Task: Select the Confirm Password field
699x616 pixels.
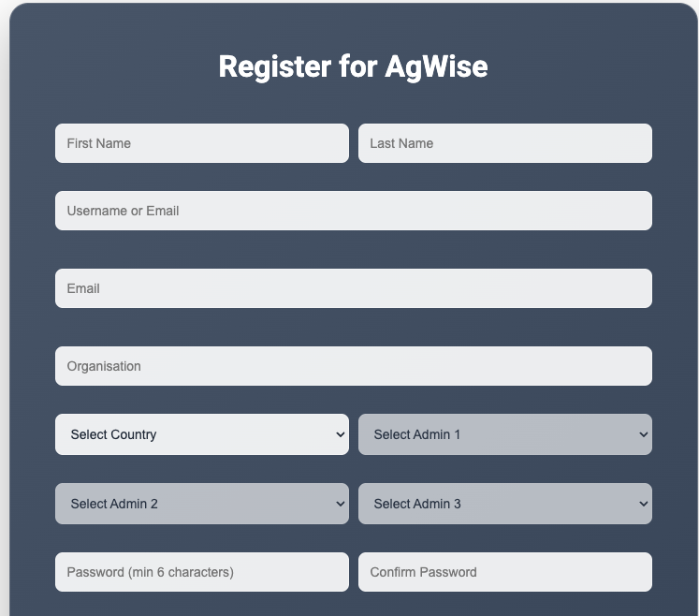Action: [504, 572]
